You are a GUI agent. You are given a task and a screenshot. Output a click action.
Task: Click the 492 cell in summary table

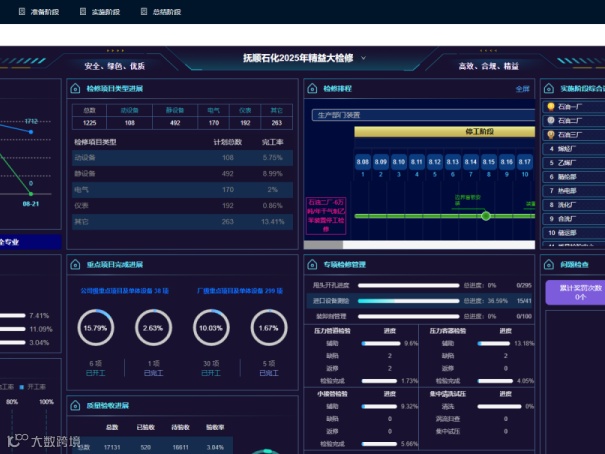(175, 123)
